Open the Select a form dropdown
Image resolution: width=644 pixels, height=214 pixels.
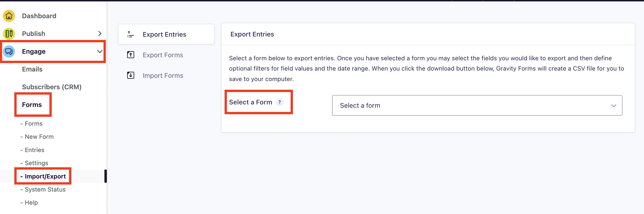click(477, 106)
